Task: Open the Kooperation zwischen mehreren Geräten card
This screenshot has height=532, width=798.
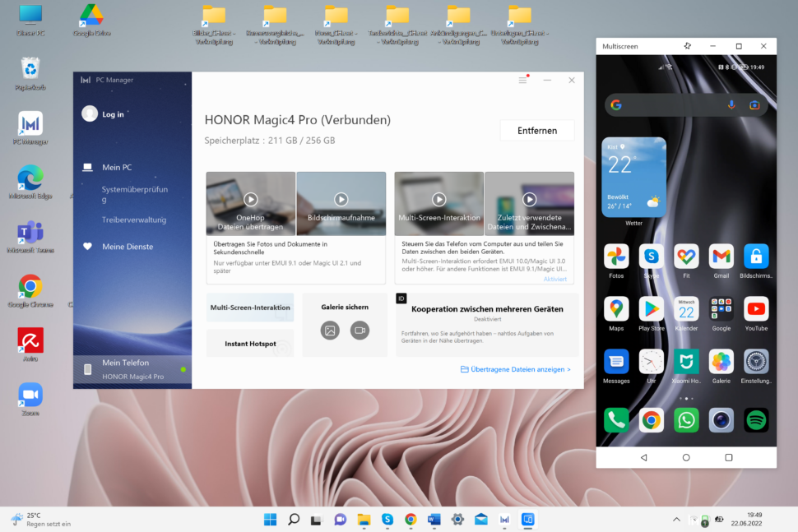Action: point(487,325)
